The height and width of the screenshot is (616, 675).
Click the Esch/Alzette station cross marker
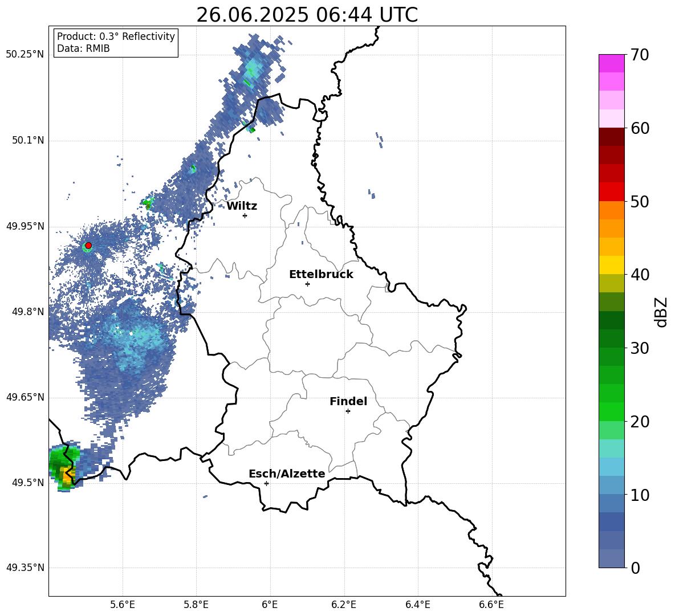(x=266, y=483)
